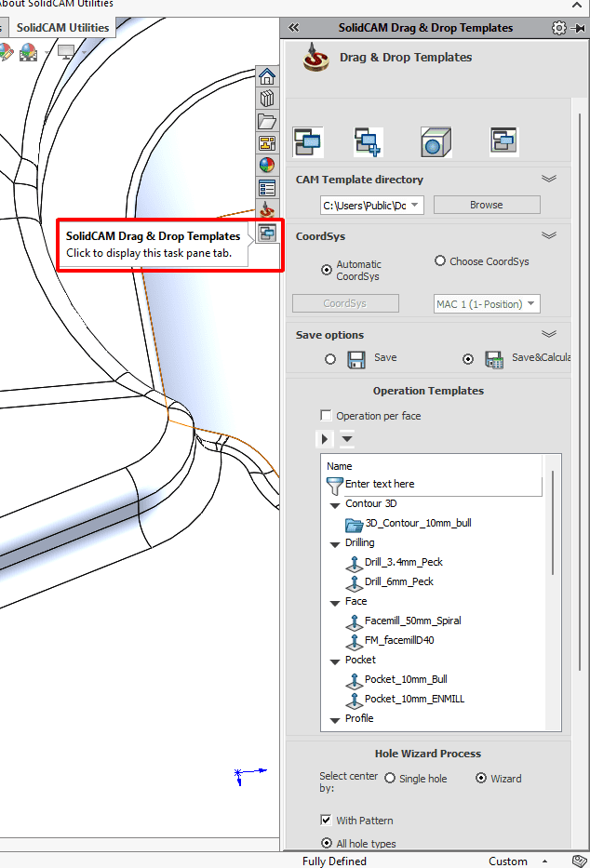Select Automatic CoordSys radio button
Viewport: 590px width, 868px height.
pyautogui.click(x=327, y=270)
